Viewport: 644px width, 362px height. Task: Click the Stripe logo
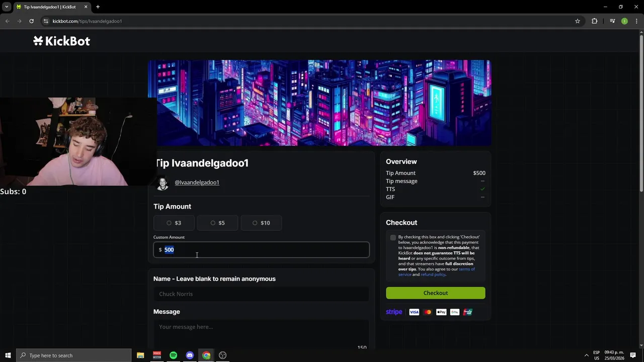click(x=394, y=312)
